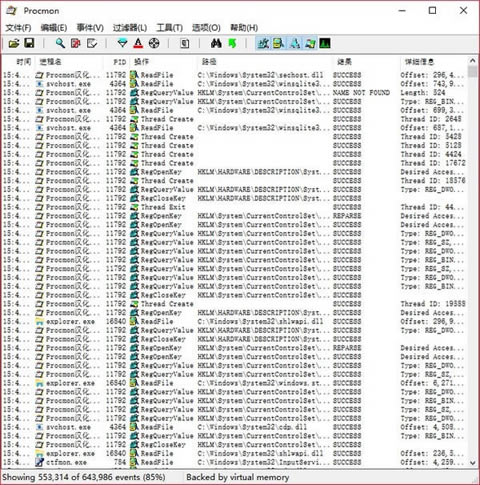The image size is (480, 485).
Task: Open the 文件(F) menu
Action: pos(18,28)
